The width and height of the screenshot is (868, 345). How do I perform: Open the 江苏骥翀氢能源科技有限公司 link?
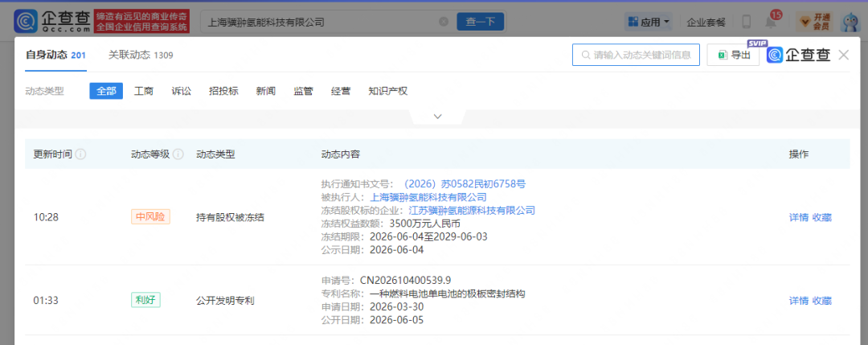coord(472,211)
